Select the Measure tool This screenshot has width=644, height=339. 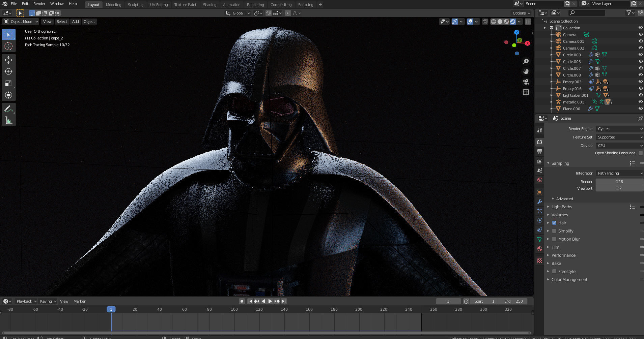(x=8, y=121)
